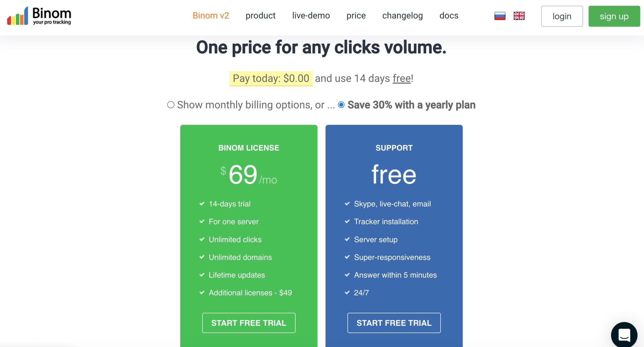Click the sign up button

(x=614, y=16)
